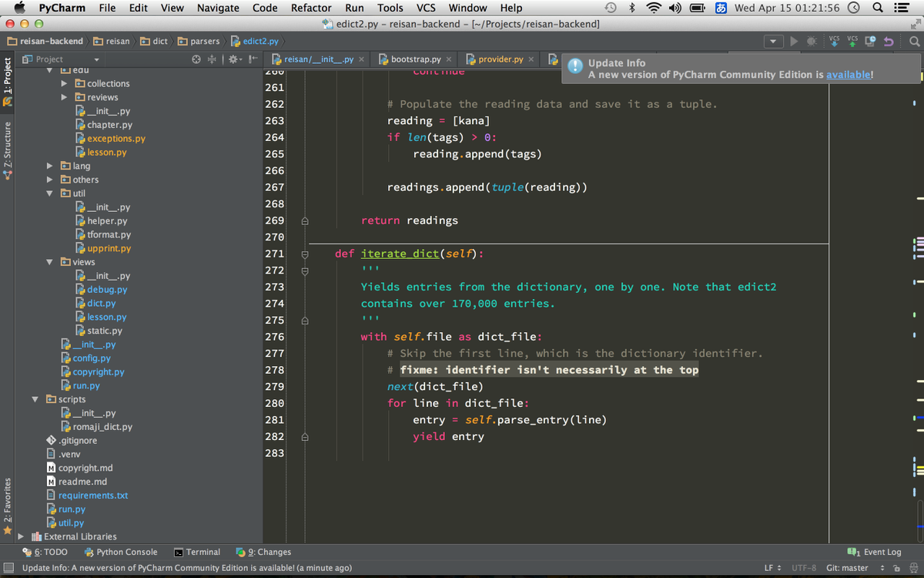This screenshot has height=578, width=924.
Task: Expand the lang folder
Action: click(x=50, y=166)
